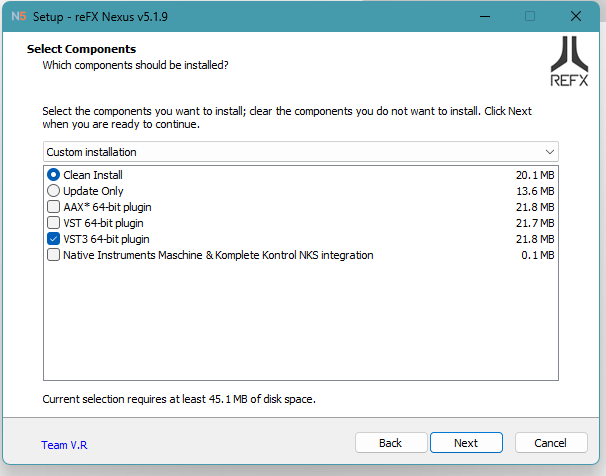Click 'Which components should be installed?' text

tap(135, 65)
